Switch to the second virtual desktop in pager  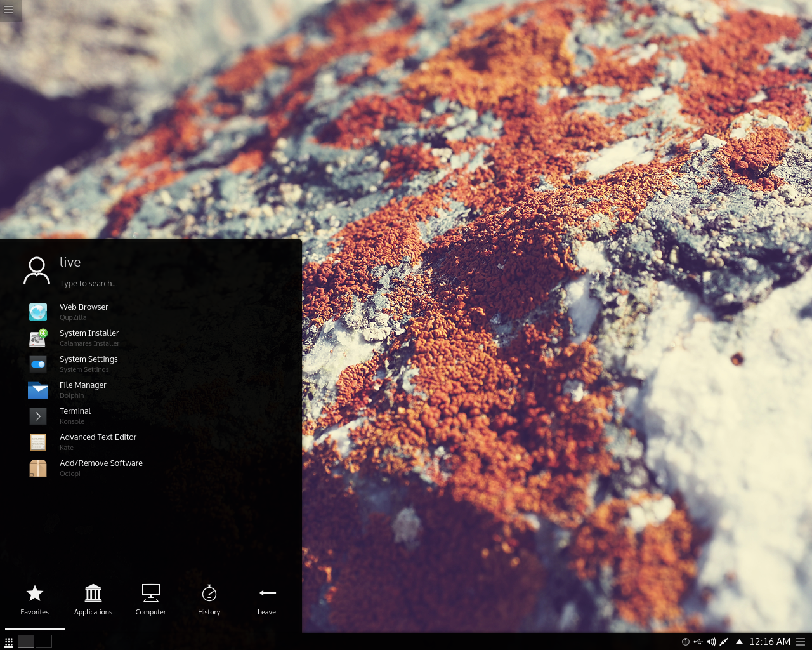pos(44,641)
